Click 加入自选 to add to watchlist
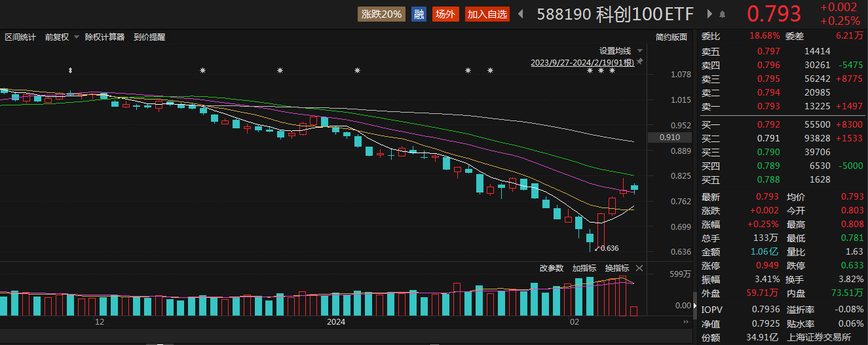This screenshot has width=868, height=345. click(487, 14)
